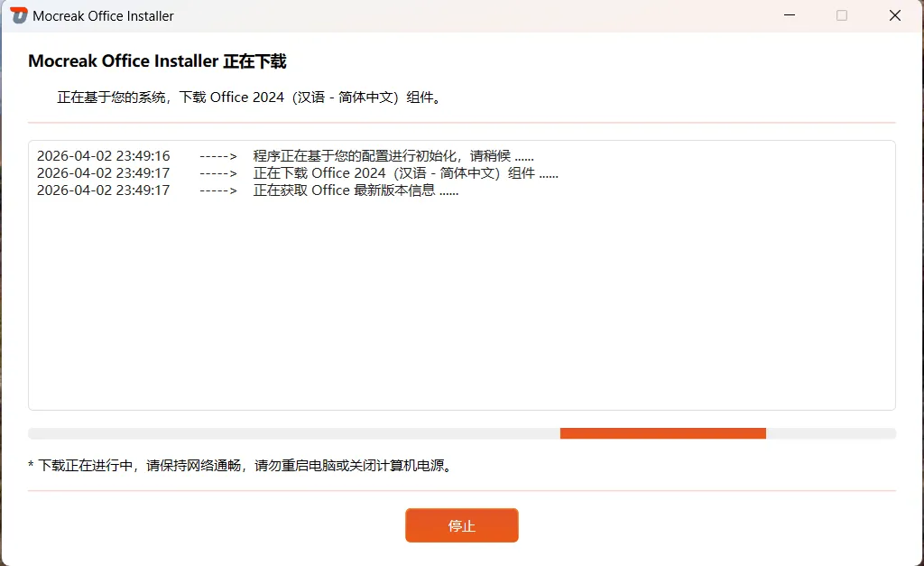The width and height of the screenshot is (924, 566).
Task: Click heading Mocreak Office Installer 正在下载
Action: [157, 61]
